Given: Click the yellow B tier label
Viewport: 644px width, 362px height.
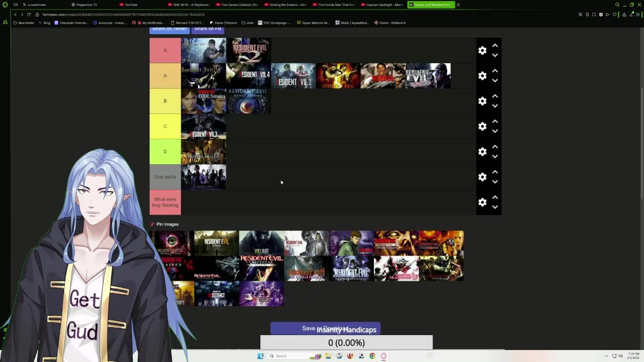Looking at the screenshot, I should tap(165, 101).
